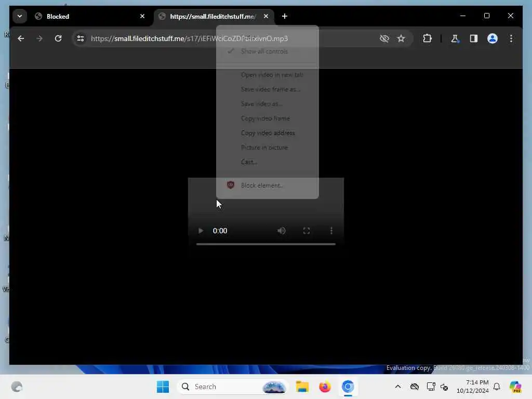Click the crossed-out eye icon in address bar
Screen dimensions: 532x399
(x=384, y=38)
